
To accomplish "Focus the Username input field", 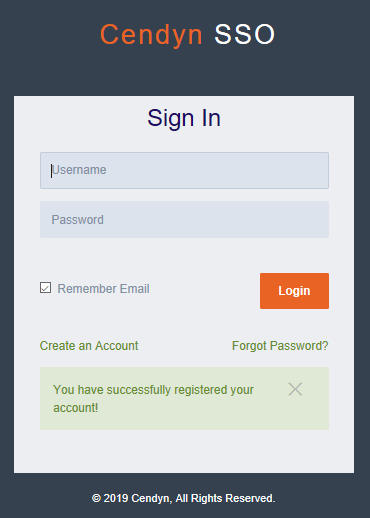I will 184,171.
